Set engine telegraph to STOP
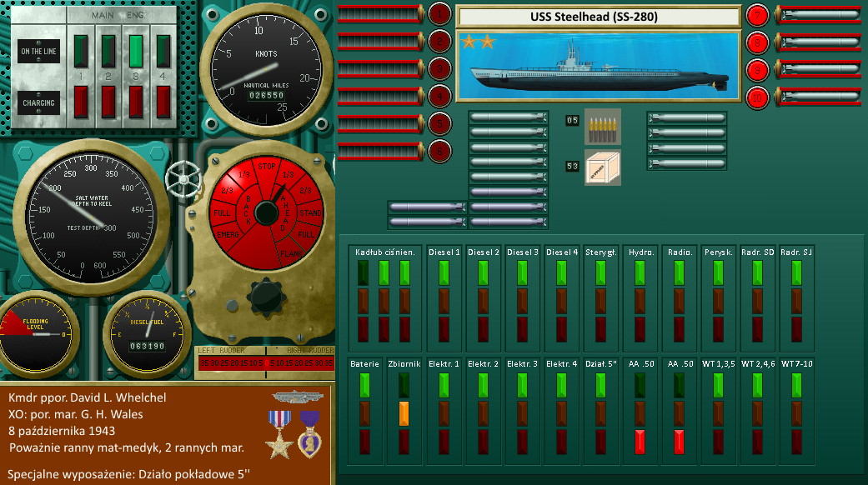Screen dimensions: 868x485 [x=267, y=166]
